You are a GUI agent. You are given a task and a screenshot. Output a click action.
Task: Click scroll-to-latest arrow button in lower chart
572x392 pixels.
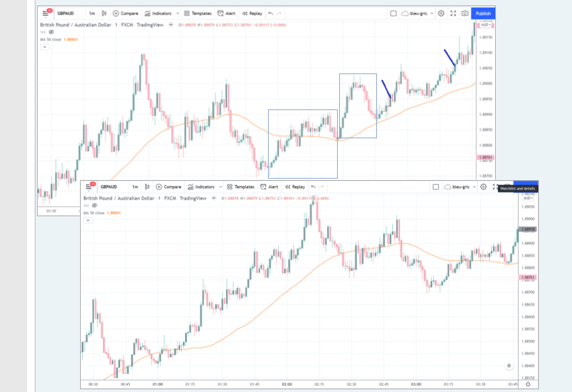509,365
